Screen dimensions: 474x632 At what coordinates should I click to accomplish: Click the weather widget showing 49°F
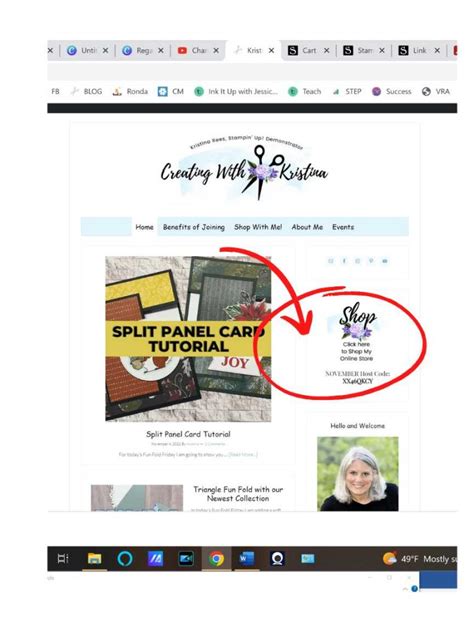pos(420,559)
